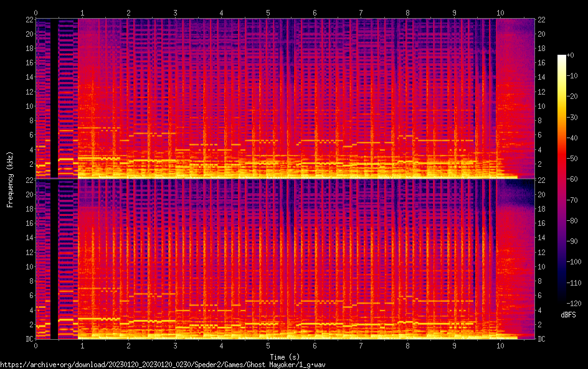Image resolution: width=588 pixels, height=369 pixels.
Task: Click the "Frequency (kHz)" vertical axis label
Action: click(10, 179)
